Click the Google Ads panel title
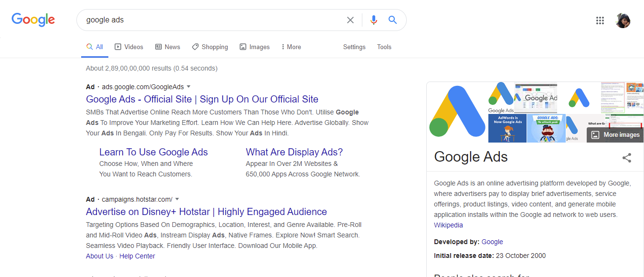 click(471, 157)
